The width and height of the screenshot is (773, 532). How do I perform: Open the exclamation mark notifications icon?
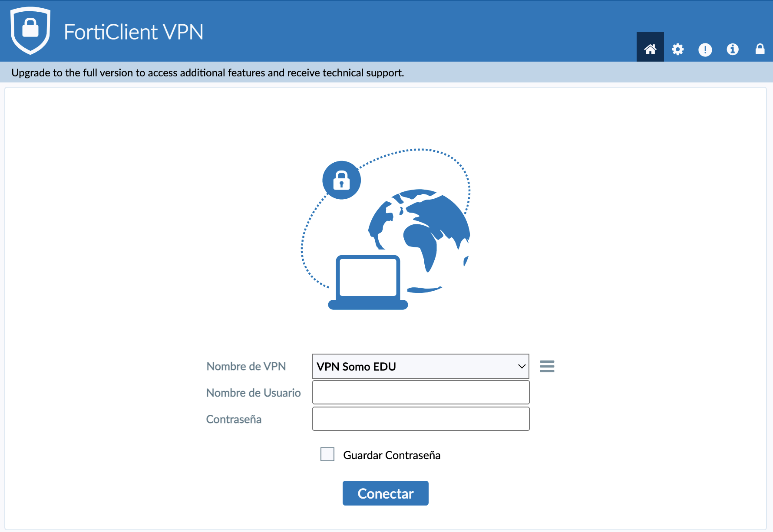[705, 49]
